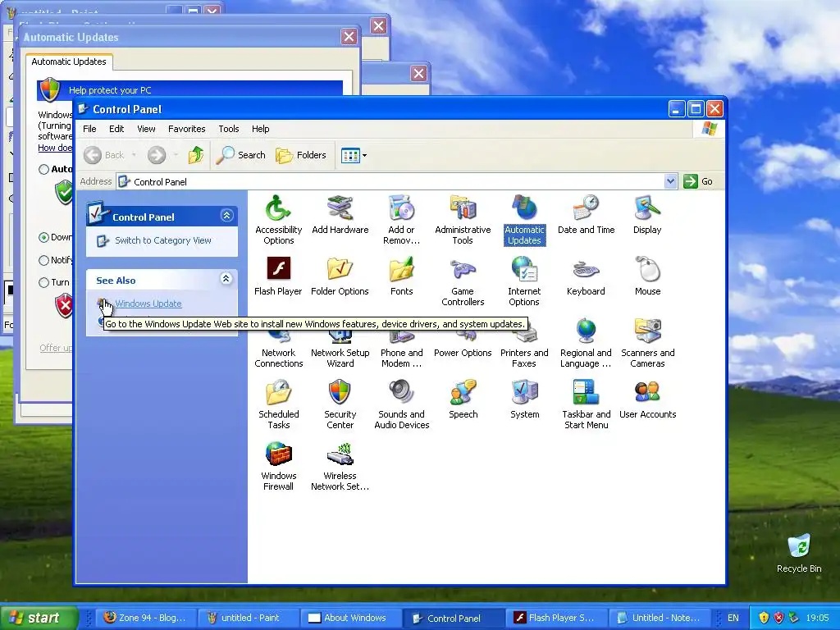
Task: Open Phone and Modem options label
Action: [x=401, y=358]
